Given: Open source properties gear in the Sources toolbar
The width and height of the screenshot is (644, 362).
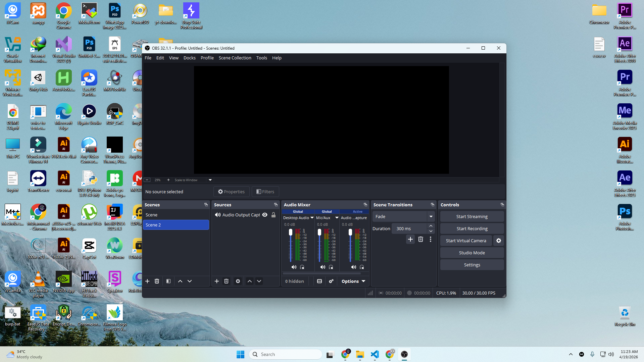Looking at the screenshot, I should click(x=238, y=281).
